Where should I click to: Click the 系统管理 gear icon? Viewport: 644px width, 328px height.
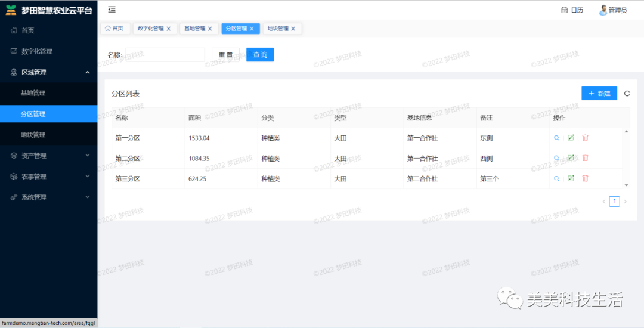[14, 197]
